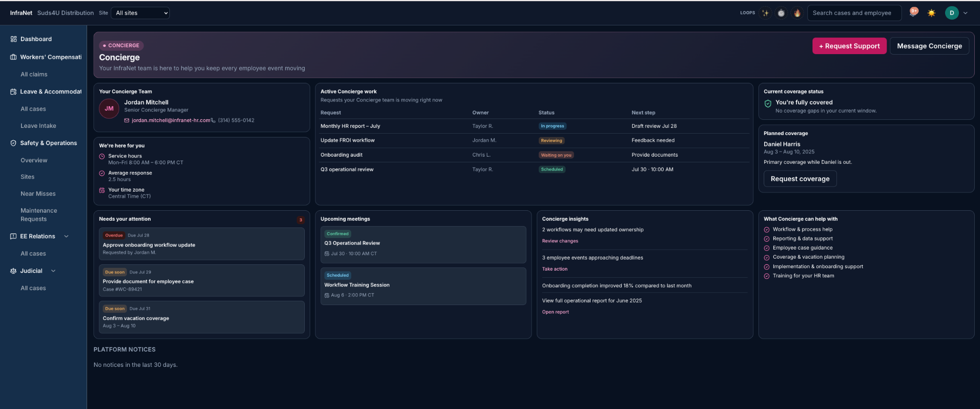980x409 pixels.
Task: Open the notifications bell with 9+ badge
Action: [913, 12]
